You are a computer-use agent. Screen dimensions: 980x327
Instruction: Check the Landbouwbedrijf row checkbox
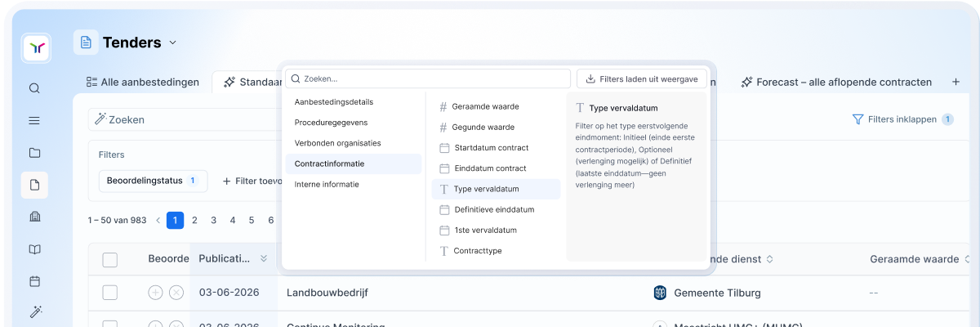coord(109,293)
